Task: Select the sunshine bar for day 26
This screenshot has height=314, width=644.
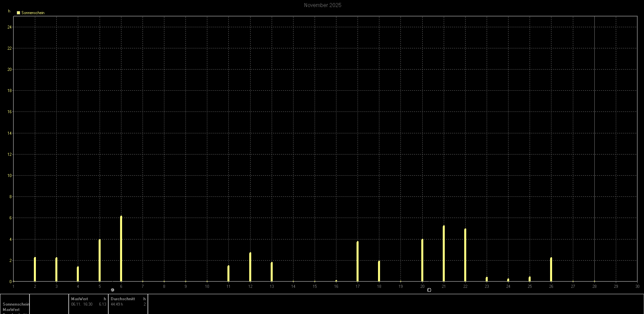Action: coord(551,269)
